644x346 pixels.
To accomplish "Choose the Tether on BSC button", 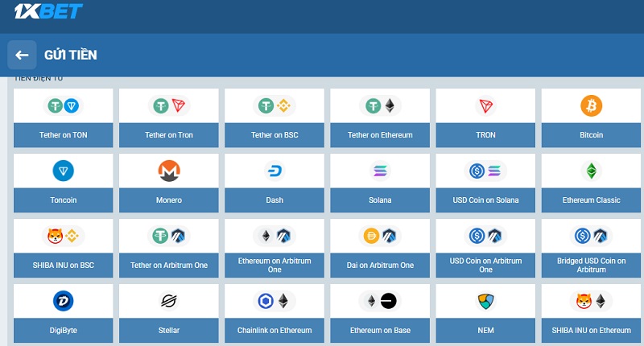I will pyautogui.click(x=275, y=135).
